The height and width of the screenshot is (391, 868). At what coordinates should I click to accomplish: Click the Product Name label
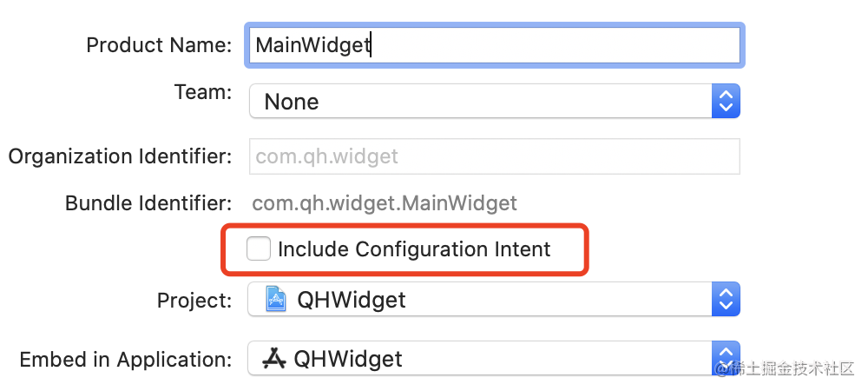[x=159, y=45]
